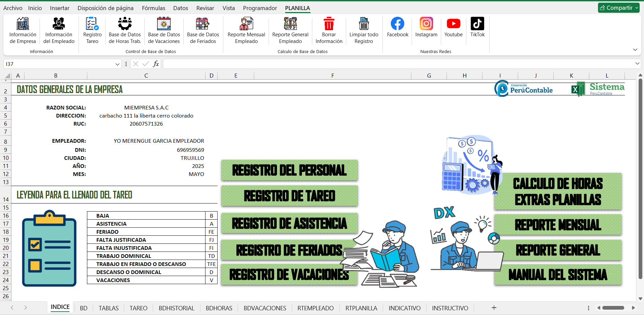Viewport: 644px width, 315px height.
Task: Switch to the BDHORAS sheet tab
Action: tap(219, 308)
